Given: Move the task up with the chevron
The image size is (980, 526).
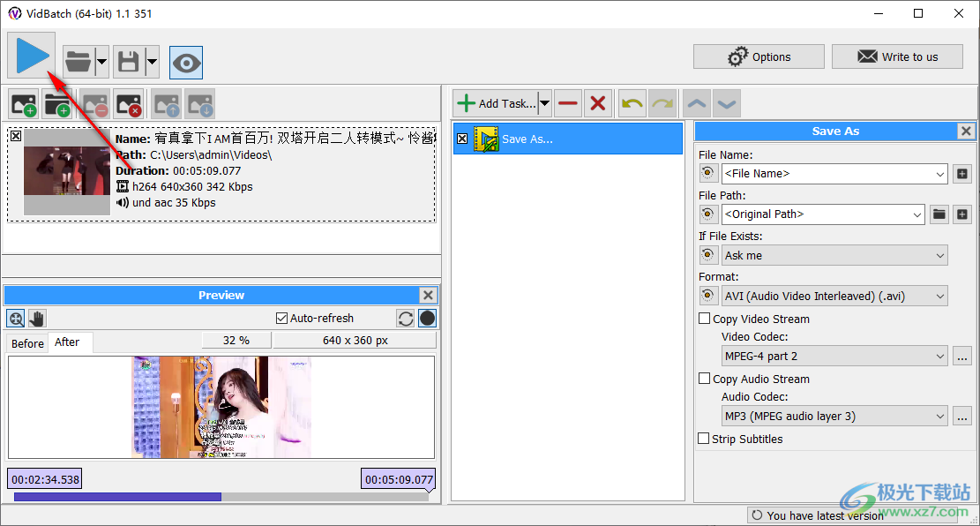Looking at the screenshot, I should coord(697,104).
